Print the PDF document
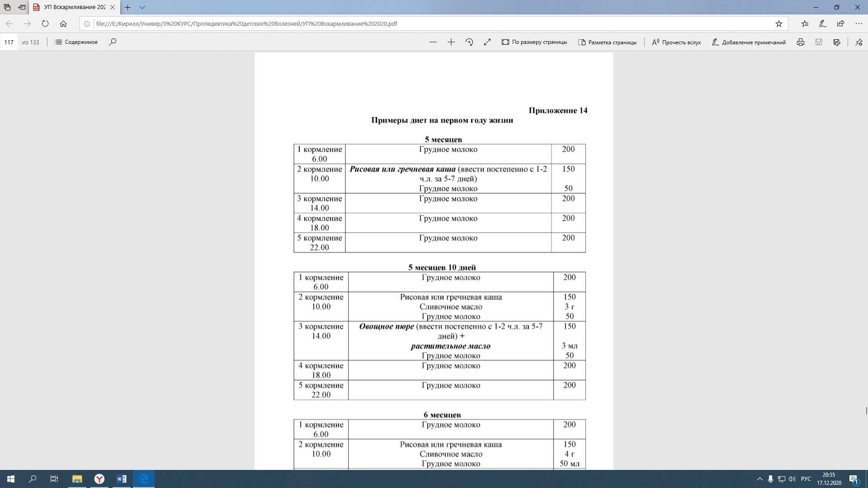Screen dimensions: 868x488 coord(801,42)
